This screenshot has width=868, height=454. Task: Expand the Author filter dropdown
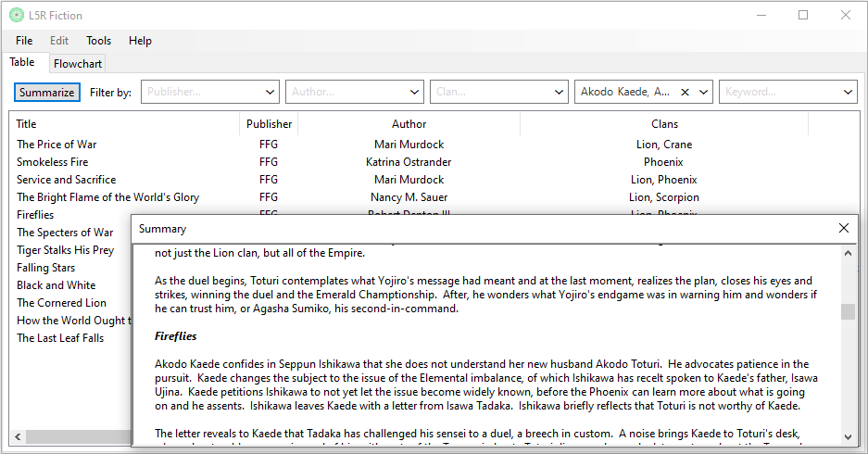coord(414,93)
